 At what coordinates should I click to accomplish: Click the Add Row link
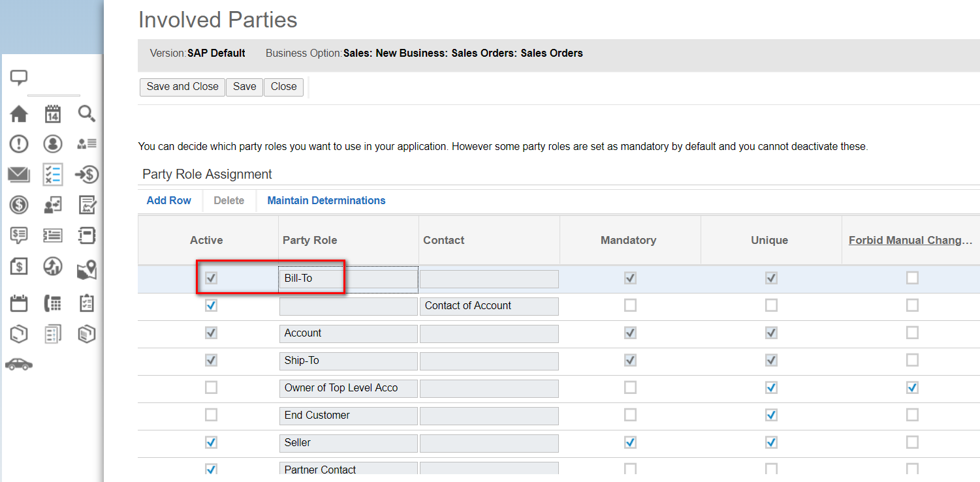pyautogui.click(x=168, y=200)
